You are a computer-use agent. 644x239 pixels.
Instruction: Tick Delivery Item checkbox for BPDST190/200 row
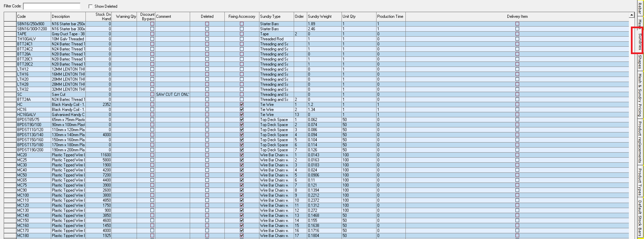(517, 150)
